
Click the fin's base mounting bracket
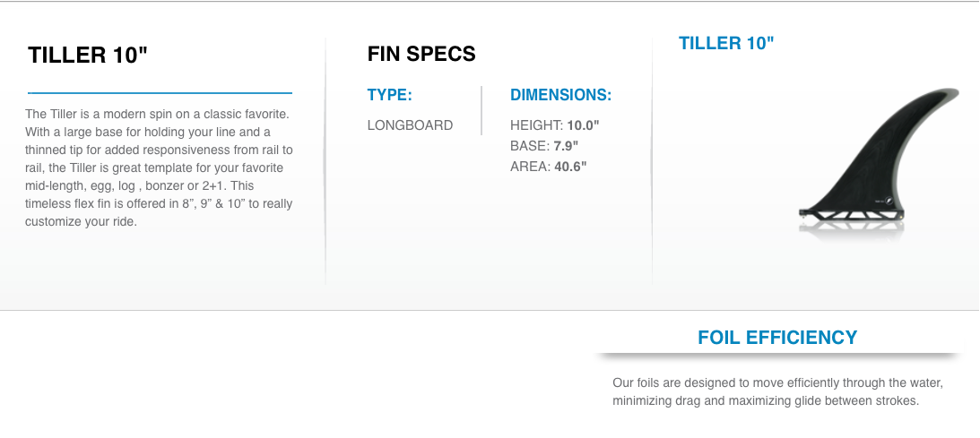[x=851, y=215]
